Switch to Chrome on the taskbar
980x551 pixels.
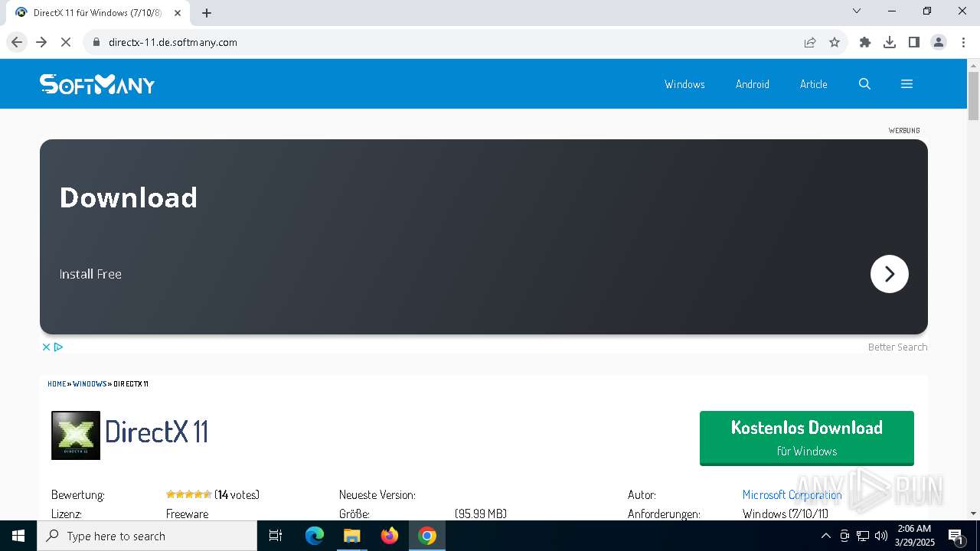(427, 536)
